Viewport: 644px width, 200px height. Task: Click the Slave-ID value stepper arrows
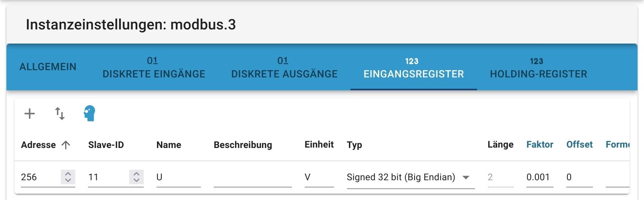pyautogui.click(x=136, y=177)
